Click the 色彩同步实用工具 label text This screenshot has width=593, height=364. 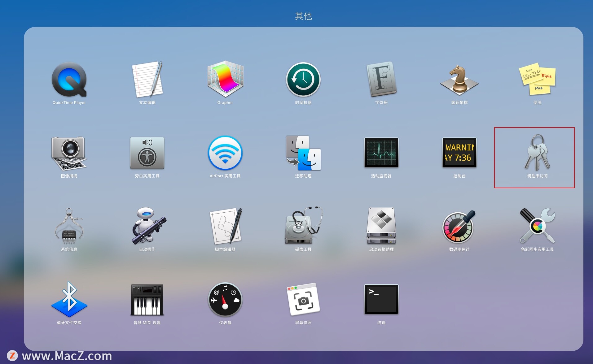click(538, 249)
